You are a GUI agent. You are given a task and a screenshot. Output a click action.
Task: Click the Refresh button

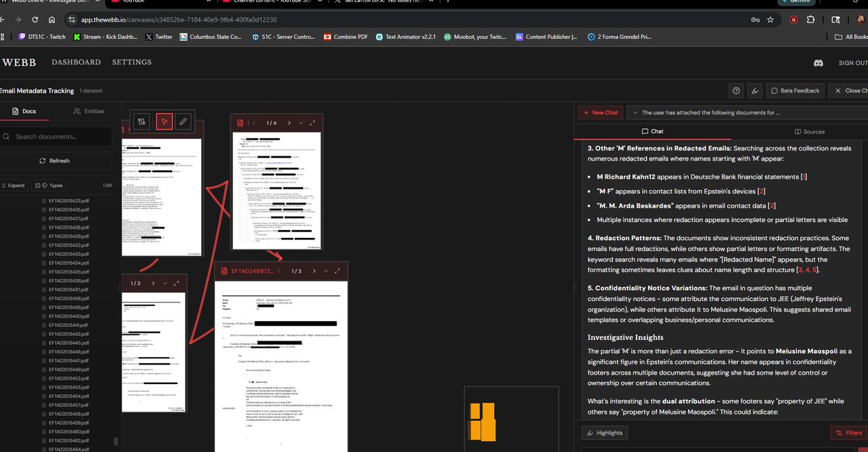pos(55,161)
